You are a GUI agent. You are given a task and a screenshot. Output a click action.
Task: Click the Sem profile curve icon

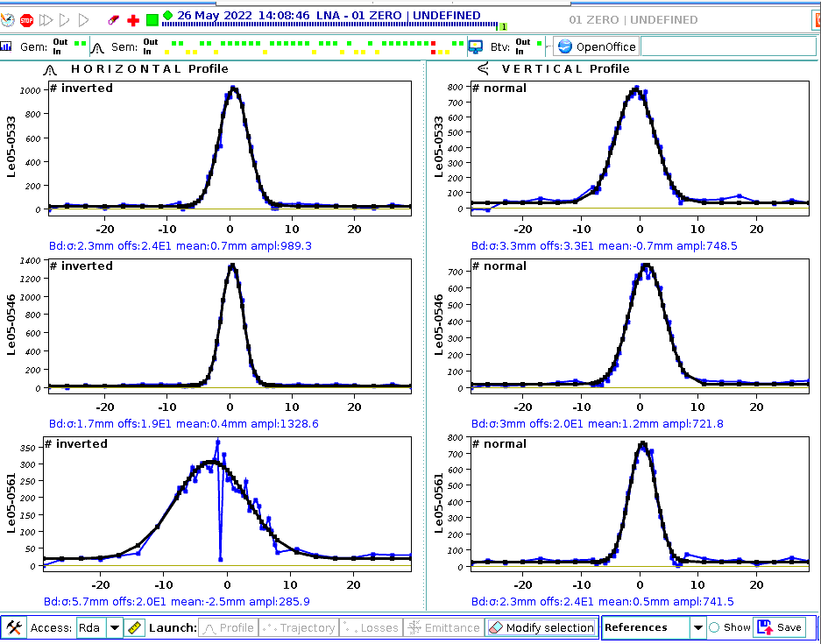coord(97,48)
